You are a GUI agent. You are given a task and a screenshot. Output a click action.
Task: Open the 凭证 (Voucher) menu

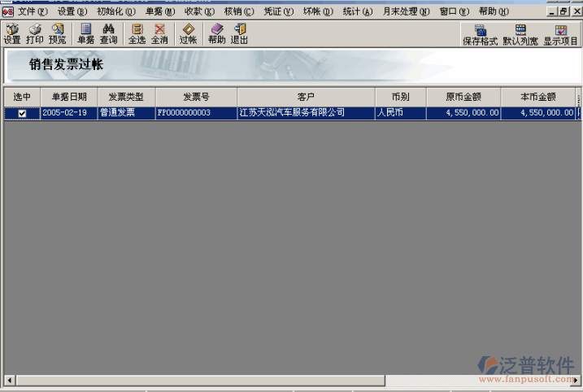278,11
